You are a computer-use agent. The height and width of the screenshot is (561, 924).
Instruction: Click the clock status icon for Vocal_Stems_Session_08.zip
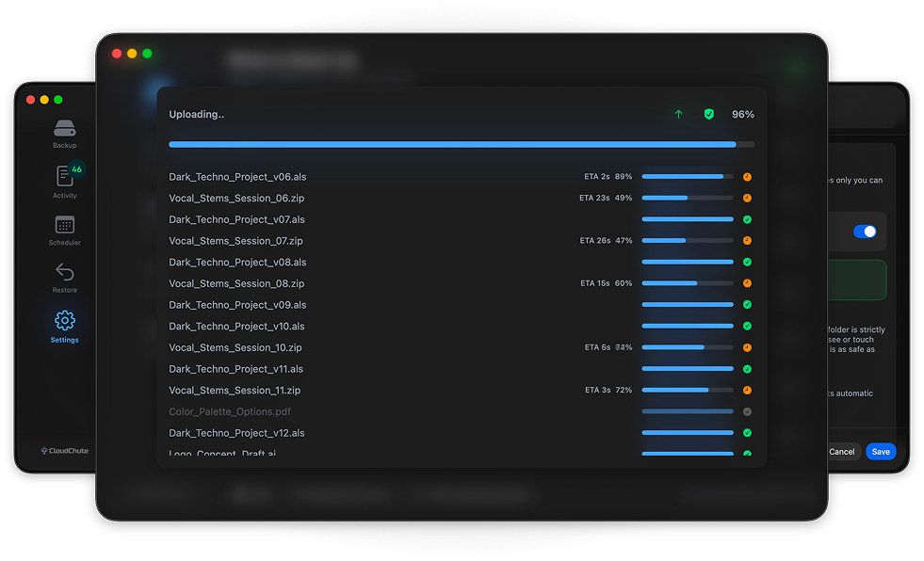747,283
